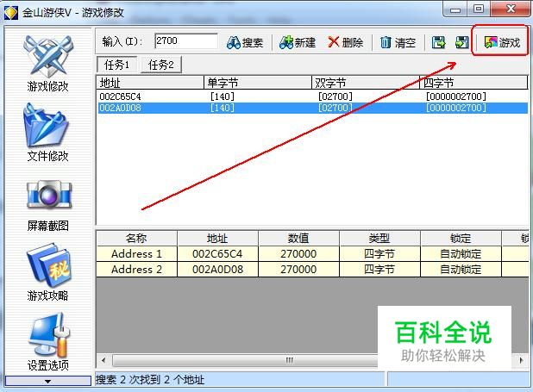Click the 双字节 column header
The height and width of the screenshot is (392, 533).
(366, 83)
